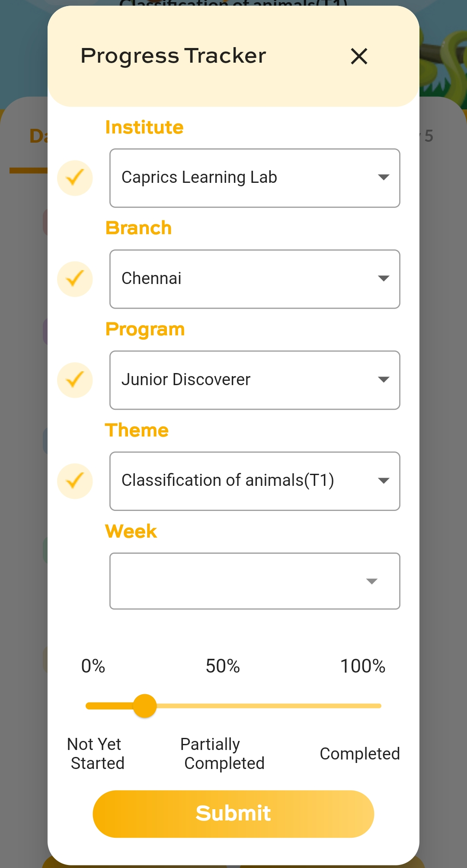Click the checkmark icon beside Theme
Screen dimensions: 467x868
pyautogui.click(x=75, y=481)
